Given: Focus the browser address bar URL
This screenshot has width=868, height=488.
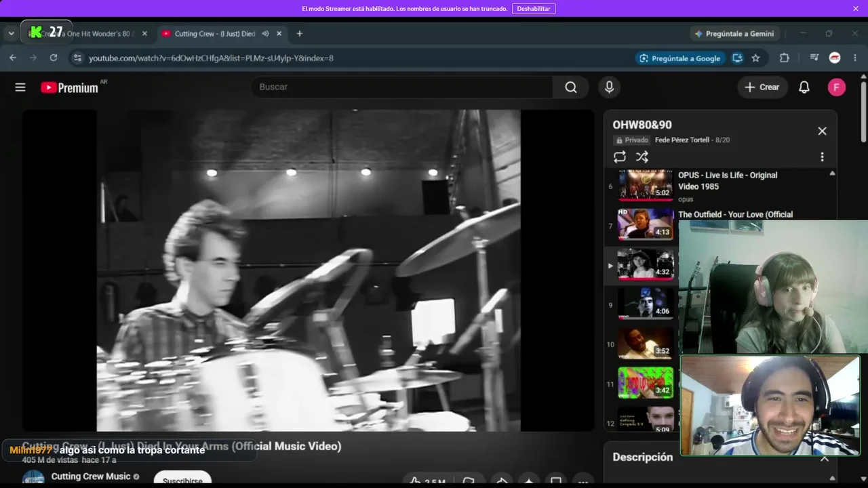Looking at the screenshot, I should pos(211,58).
